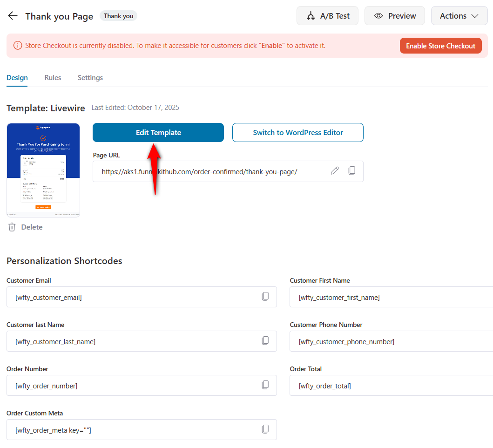
Task: Copy the Customer last Name shortcode
Action: [265, 341]
